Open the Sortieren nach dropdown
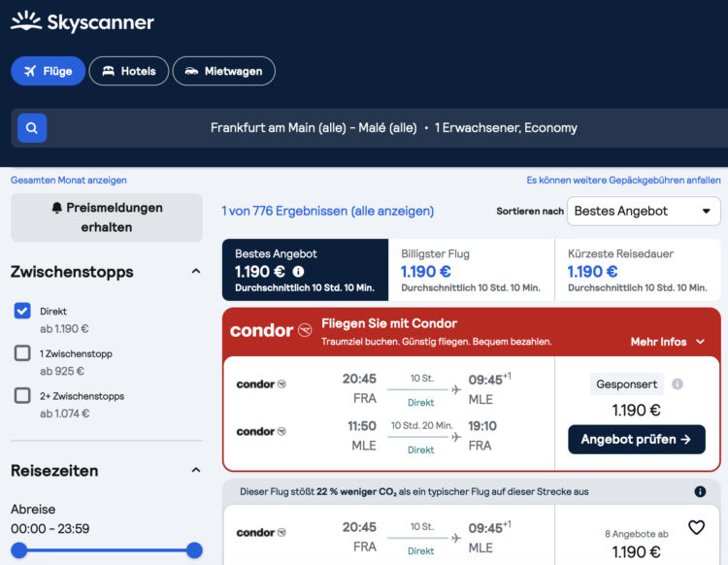This screenshot has height=565, width=728. (644, 212)
